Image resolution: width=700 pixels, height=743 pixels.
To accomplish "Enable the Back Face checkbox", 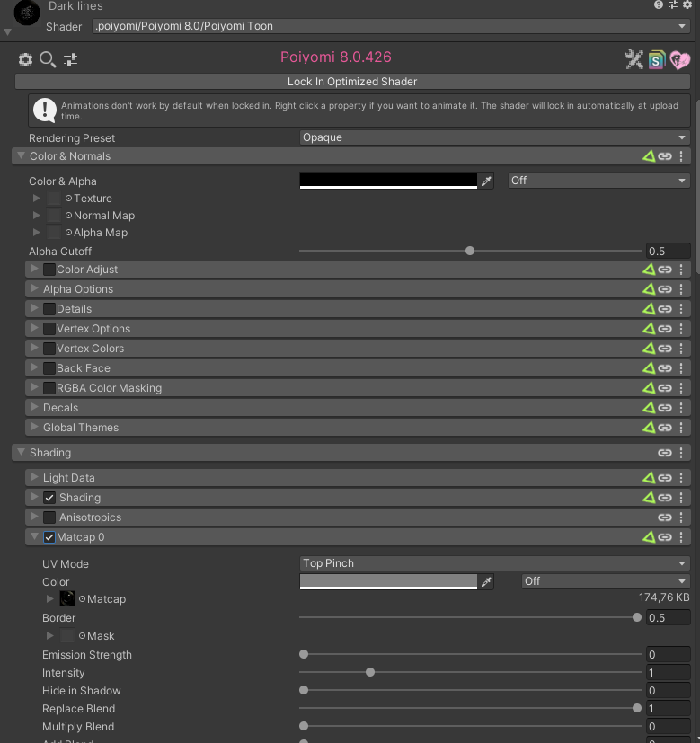I will coord(49,368).
